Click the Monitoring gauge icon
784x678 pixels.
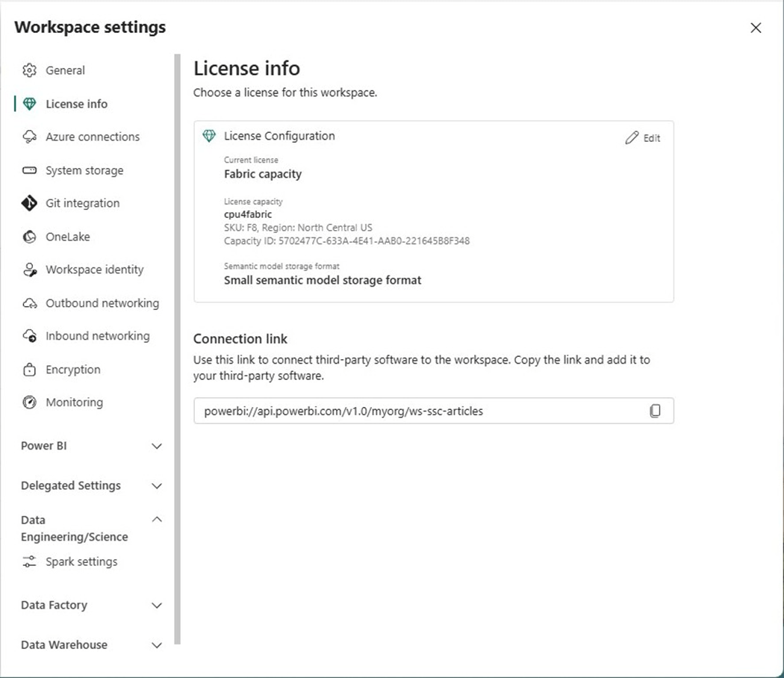pyautogui.click(x=29, y=402)
